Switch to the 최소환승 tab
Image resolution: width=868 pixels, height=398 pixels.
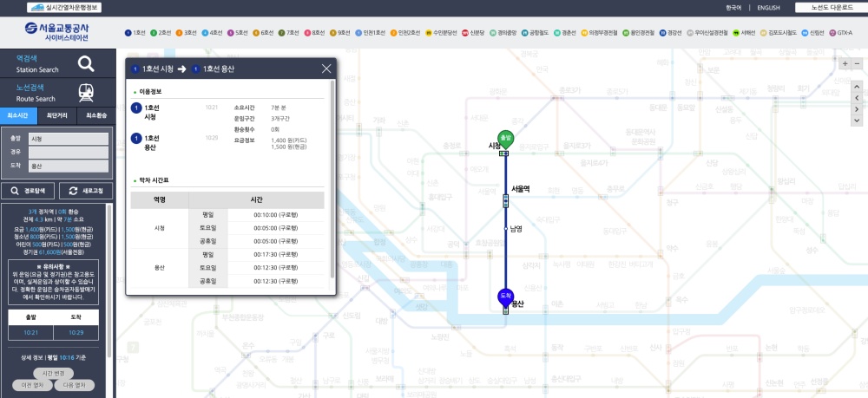96,116
